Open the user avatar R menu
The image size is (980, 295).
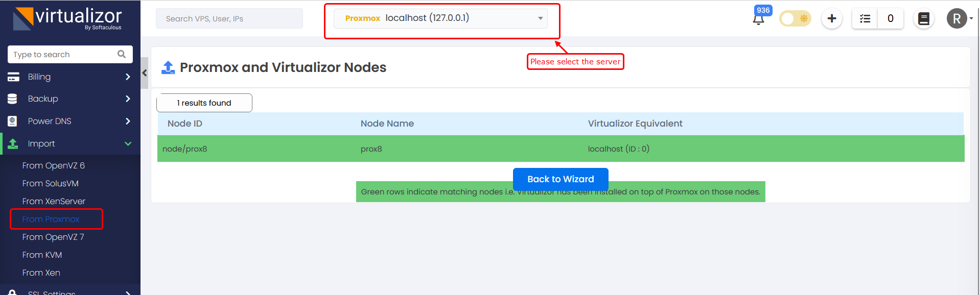coord(957,19)
